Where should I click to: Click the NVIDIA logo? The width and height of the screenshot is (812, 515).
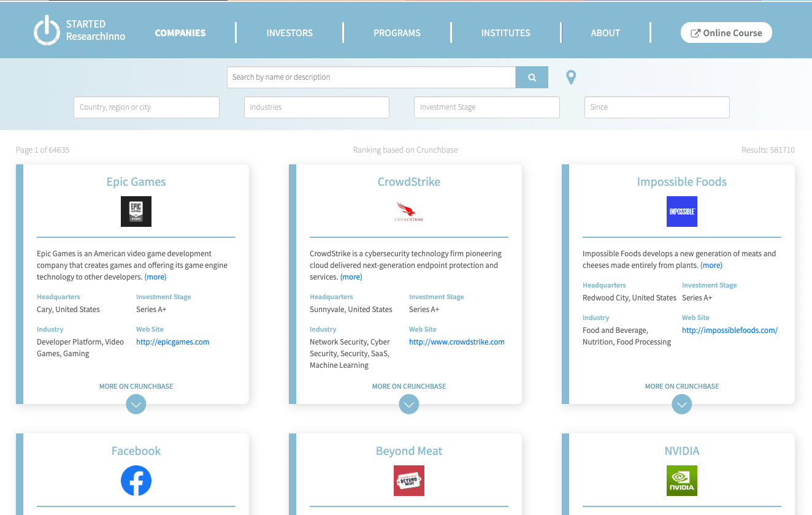click(x=682, y=481)
